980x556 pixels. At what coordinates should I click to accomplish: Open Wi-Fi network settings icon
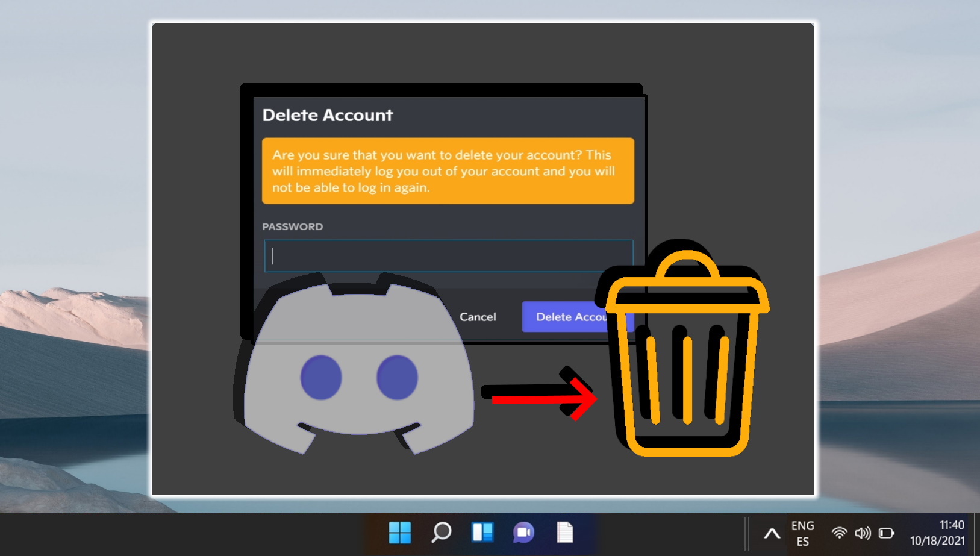click(839, 533)
